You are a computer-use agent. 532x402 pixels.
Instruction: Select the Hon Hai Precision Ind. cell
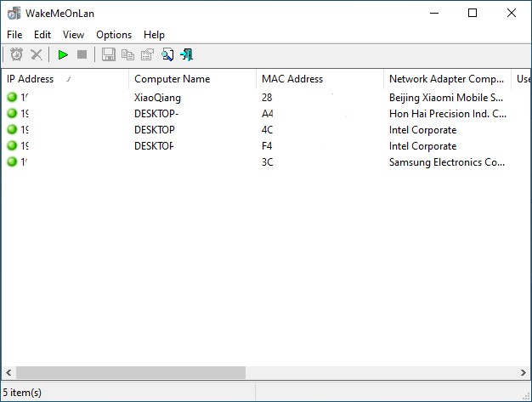[448, 114]
